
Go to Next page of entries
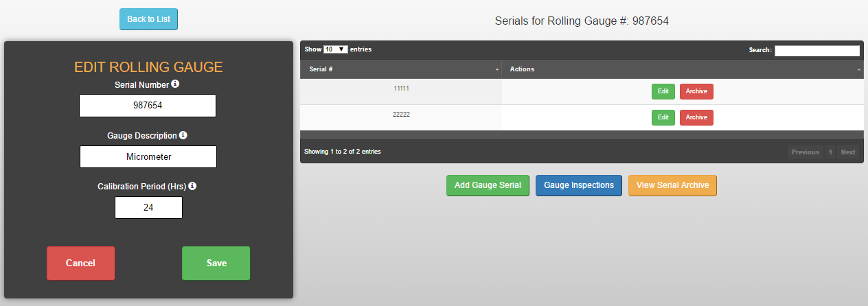pos(848,152)
